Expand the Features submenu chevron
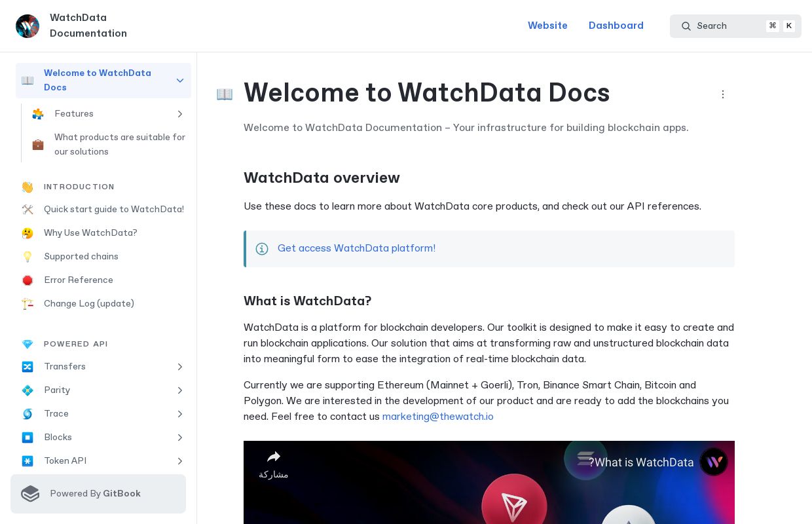Image resolution: width=812 pixels, height=524 pixels. click(180, 114)
